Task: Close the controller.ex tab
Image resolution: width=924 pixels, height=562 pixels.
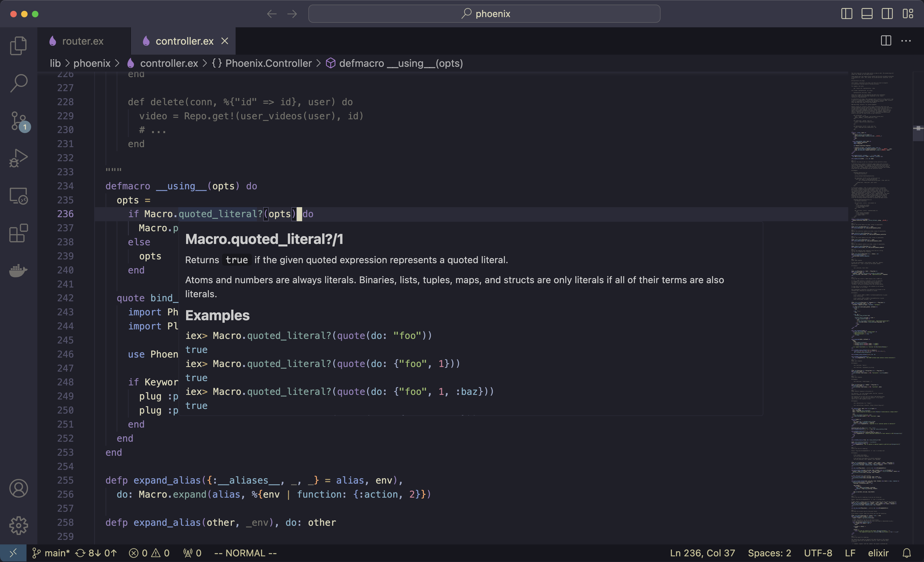Action: pyautogui.click(x=225, y=41)
